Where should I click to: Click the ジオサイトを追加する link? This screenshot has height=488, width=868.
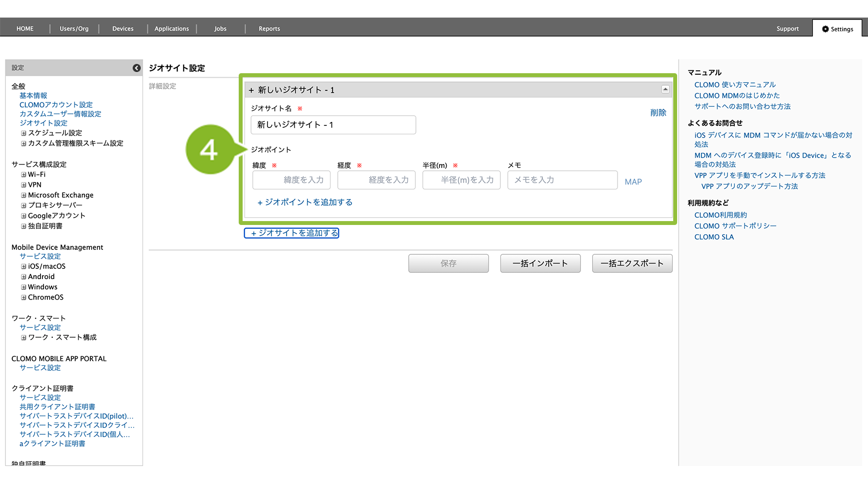pos(291,233)
